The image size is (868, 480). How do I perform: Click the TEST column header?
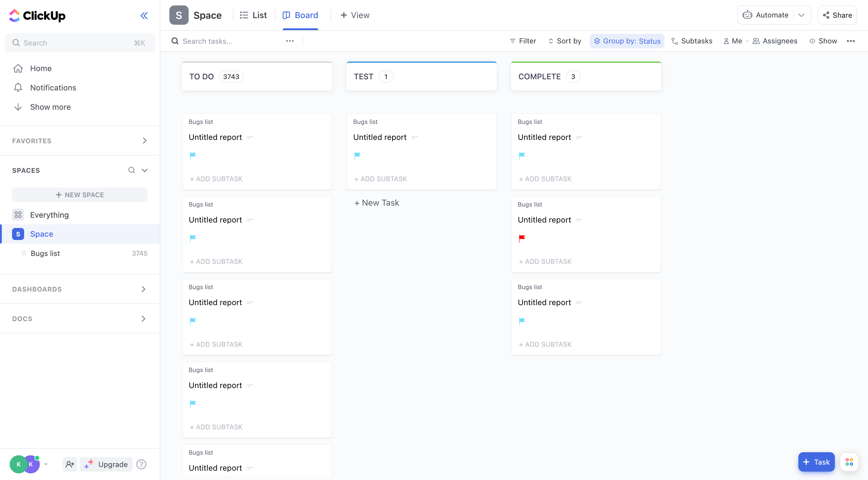(422, 77)
